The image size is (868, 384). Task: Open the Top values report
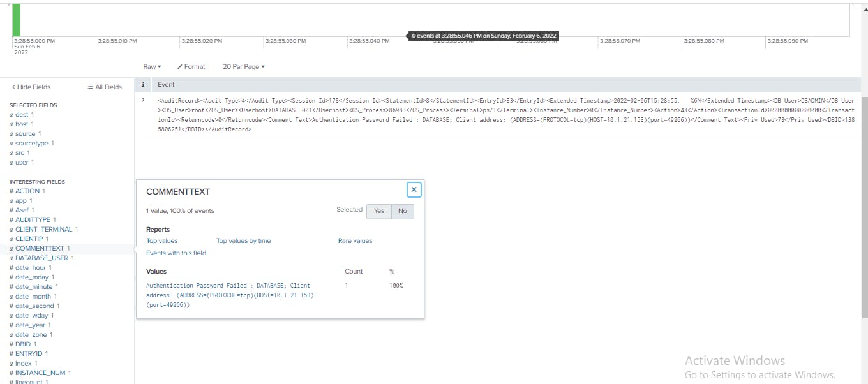pos(162,241)
